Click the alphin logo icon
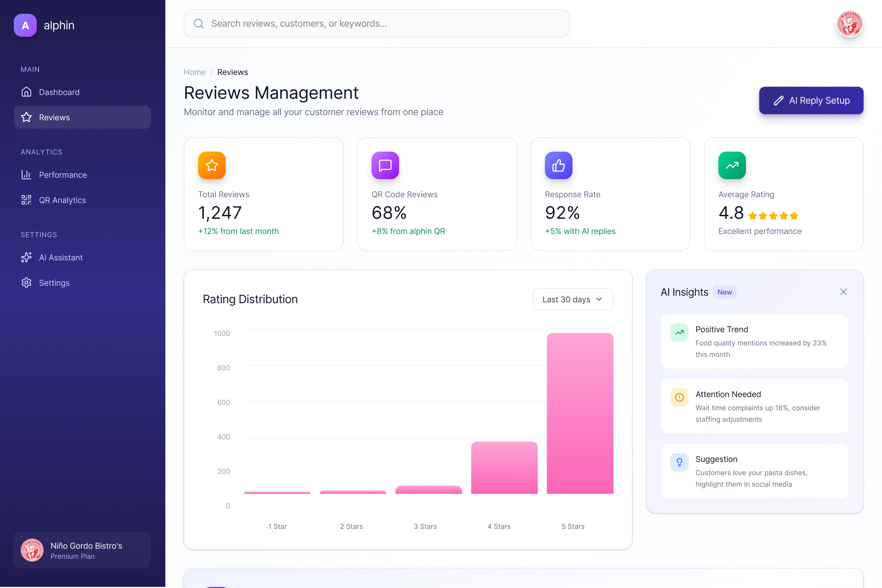Image resolution: width=882 pixels, height=588 pixels. coord(25,25)
